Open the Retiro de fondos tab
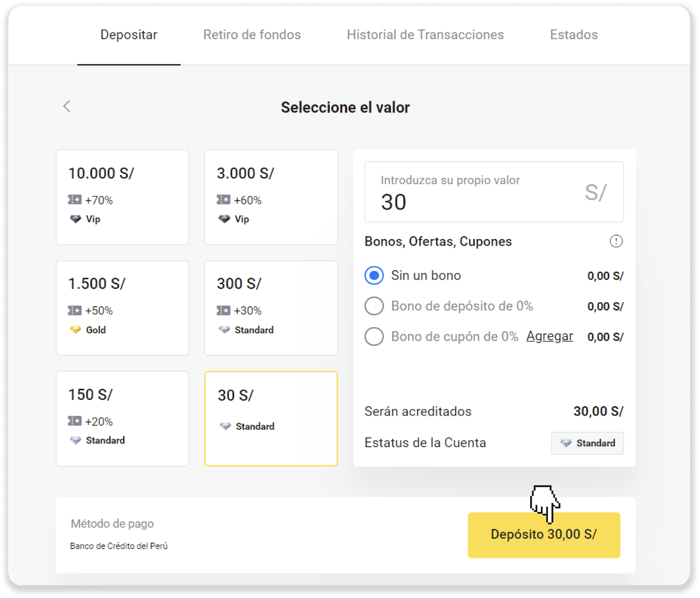Image resolution: width=700 pixels, height=598 pixels. coord(252,35)
